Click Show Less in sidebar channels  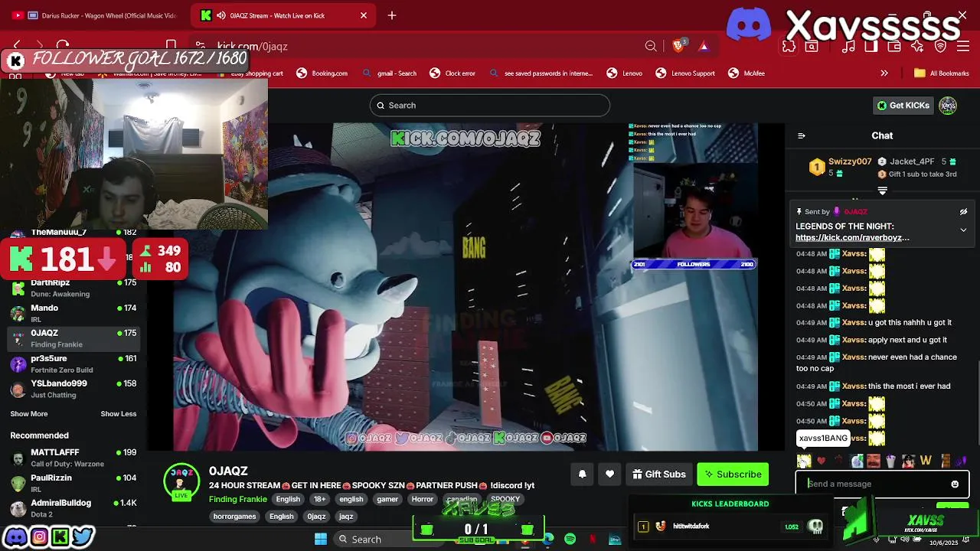click(119, 414)
